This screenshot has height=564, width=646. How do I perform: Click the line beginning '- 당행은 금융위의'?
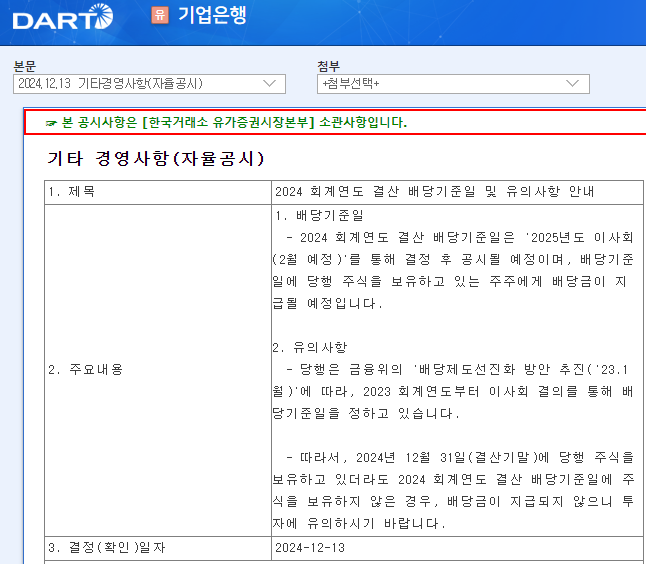tap(457, 370)
